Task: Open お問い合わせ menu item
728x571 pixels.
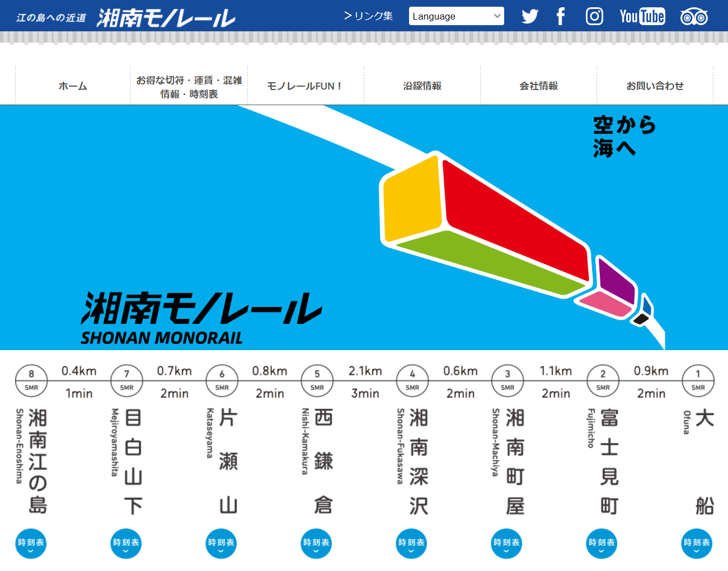Action: (x=655, y=86)
